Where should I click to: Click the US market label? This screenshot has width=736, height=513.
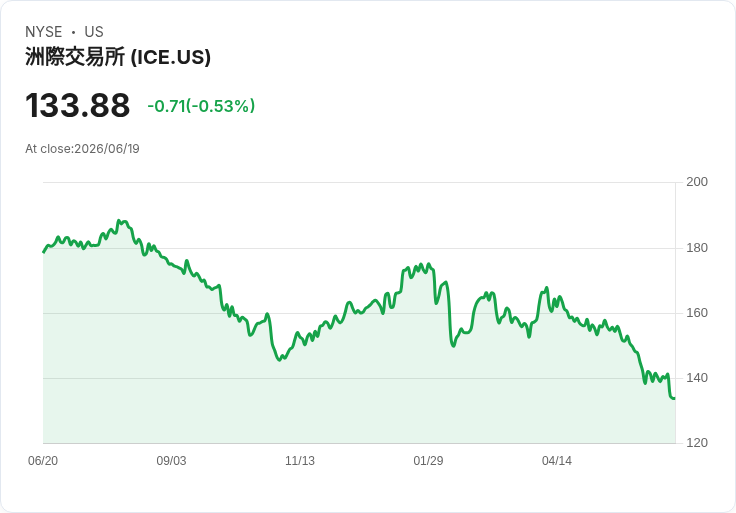pos(94,32)
